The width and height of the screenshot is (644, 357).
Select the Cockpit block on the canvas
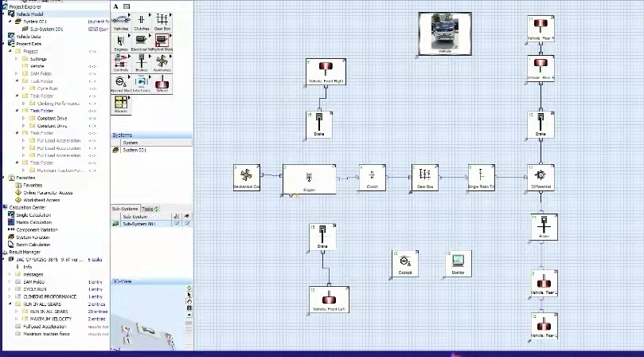click(x=405, y=263)
